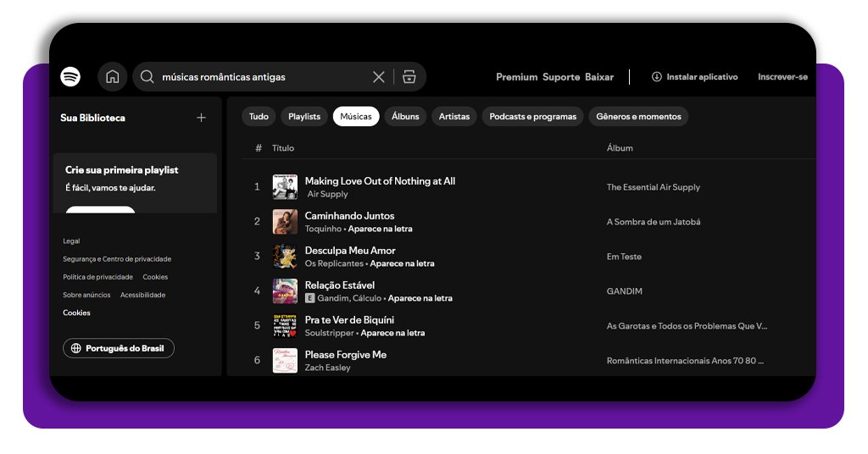Open album GANDIM

pos(625,291)
